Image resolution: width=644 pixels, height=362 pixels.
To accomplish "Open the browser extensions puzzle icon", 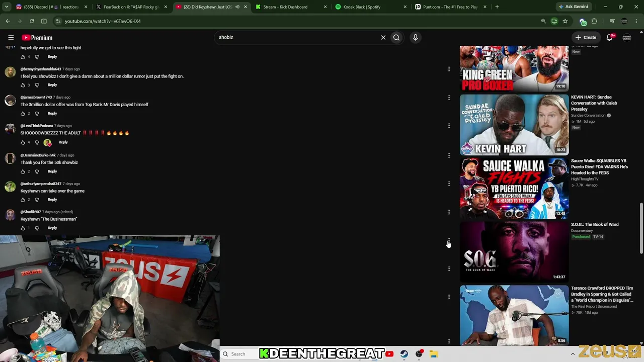I will (x=594, y=21).
